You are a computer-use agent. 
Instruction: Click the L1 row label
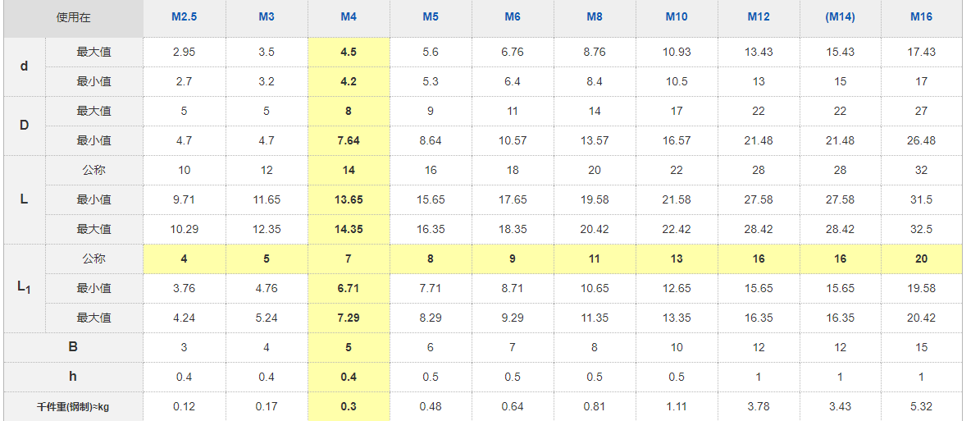[24, 288]
